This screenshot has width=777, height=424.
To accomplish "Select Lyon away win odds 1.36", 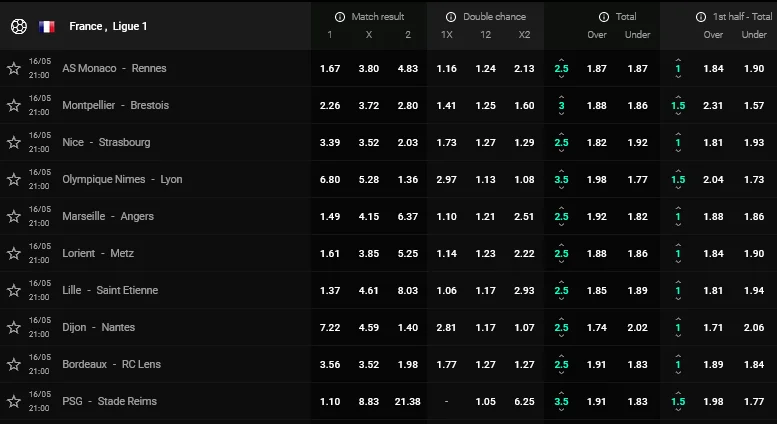I will pos(408,179).
